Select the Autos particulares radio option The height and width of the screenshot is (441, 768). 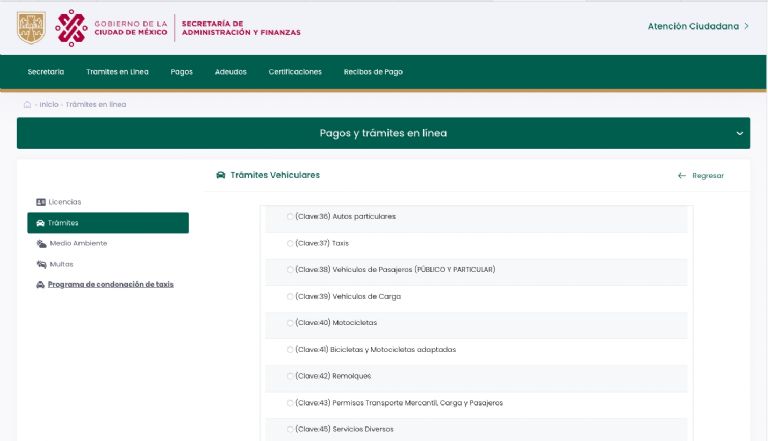click(x=290, y=216)
